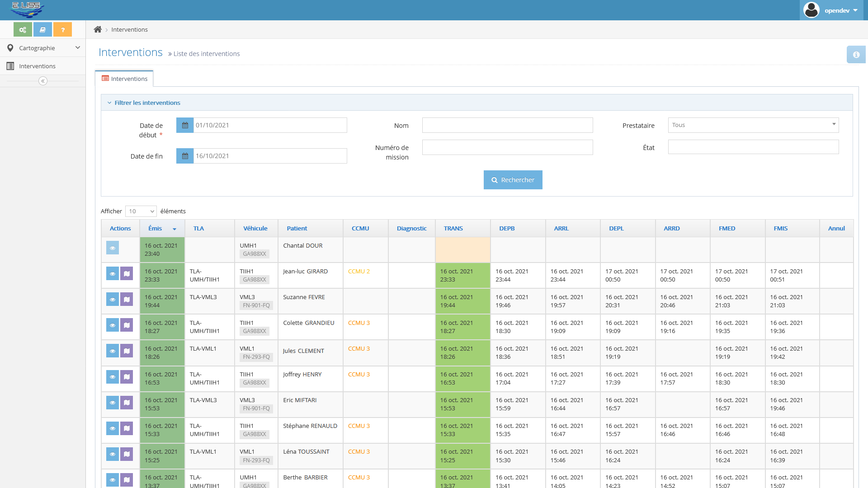Open calendar picker for Date de fin

(x=185, y=156)
